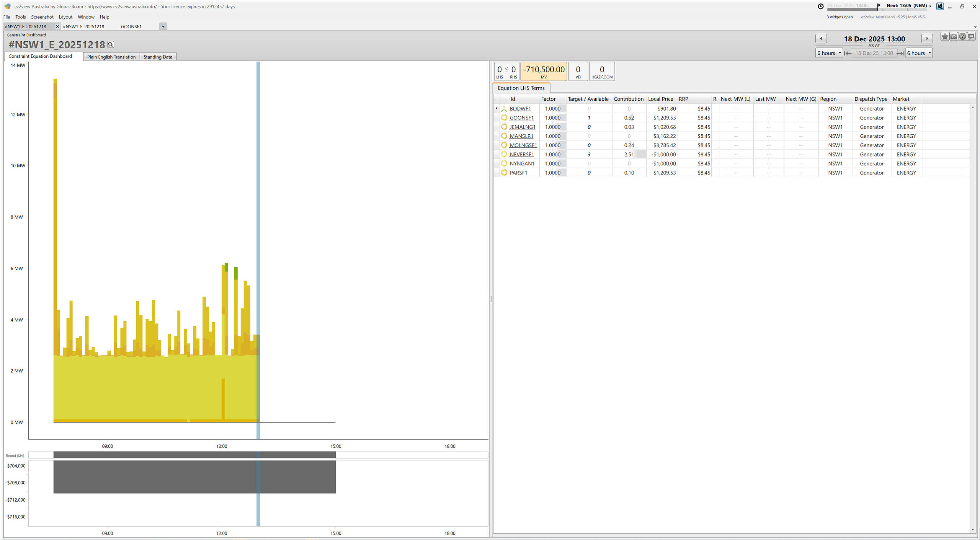Toggle the muted speaker button

tap(940, 6)
